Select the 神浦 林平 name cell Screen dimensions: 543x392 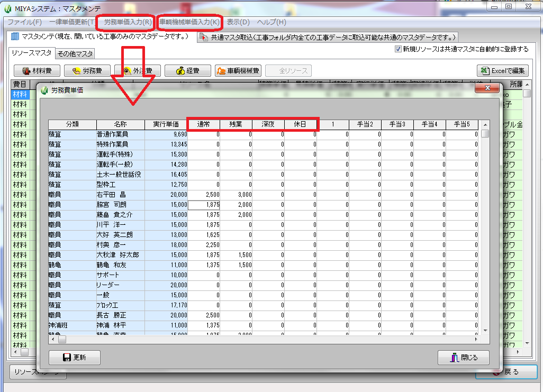pos(121,325)
